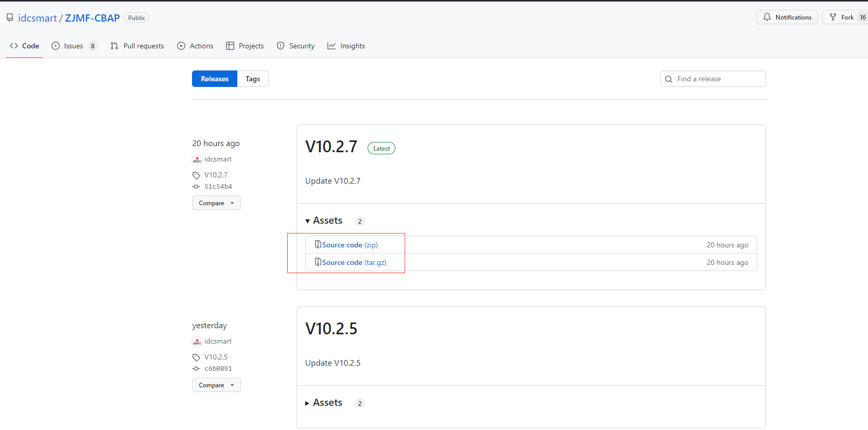
Task: Click the commit icon beside c6b0891
Action: tap(196, 369)
